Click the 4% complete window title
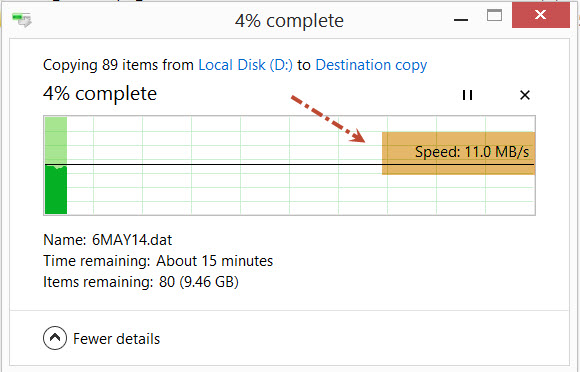Viewport: 580px width, 372px height. tap(289, 21)
